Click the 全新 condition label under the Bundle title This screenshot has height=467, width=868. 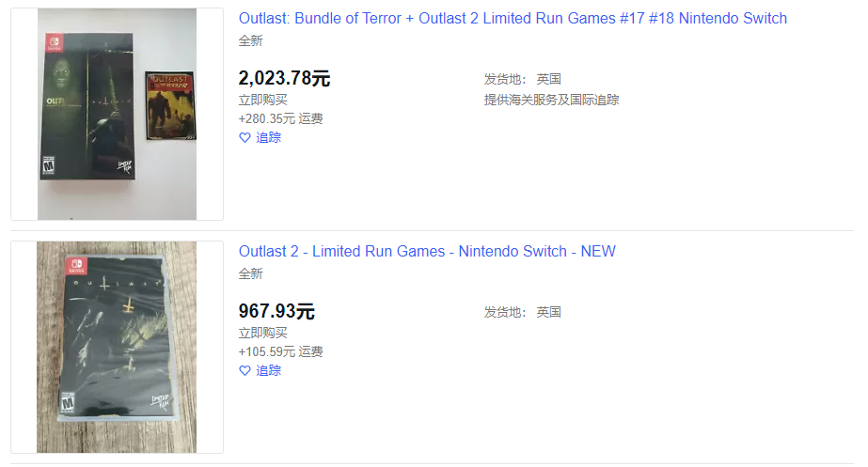click(251, 41)
